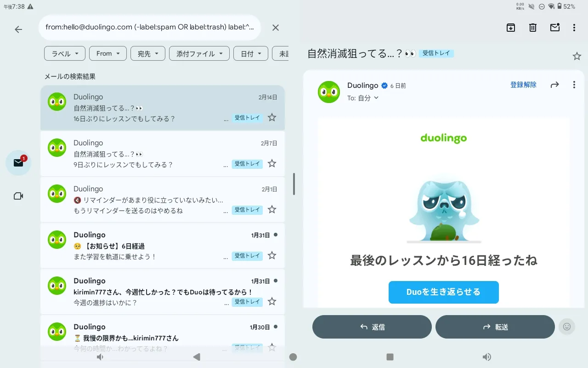Click 受信トレイ label beside the email subject
The height and width of the screenshot is (368, 588).
436,53
